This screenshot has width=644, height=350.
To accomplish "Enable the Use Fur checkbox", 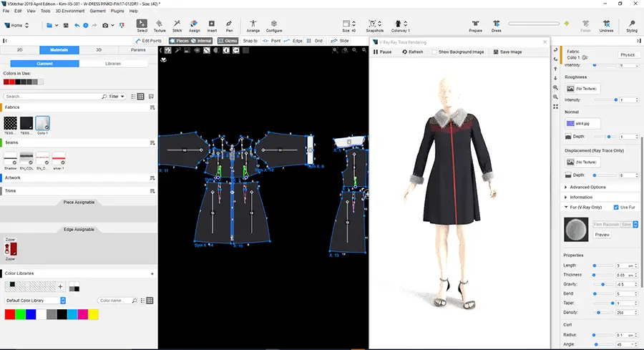I will click(617, 208).
